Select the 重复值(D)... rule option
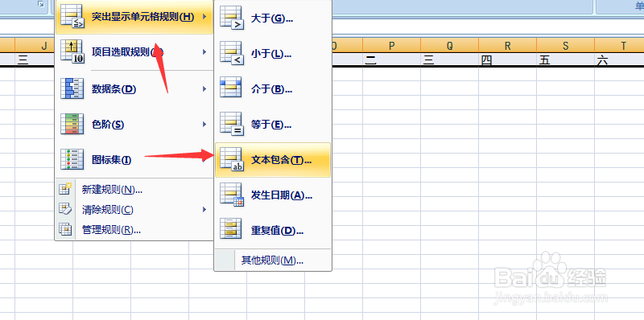The height and width of the screenshot is (320, 644). point(273,230)
